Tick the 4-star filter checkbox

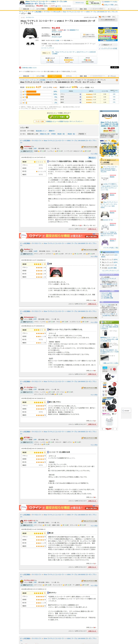point(21,94)
